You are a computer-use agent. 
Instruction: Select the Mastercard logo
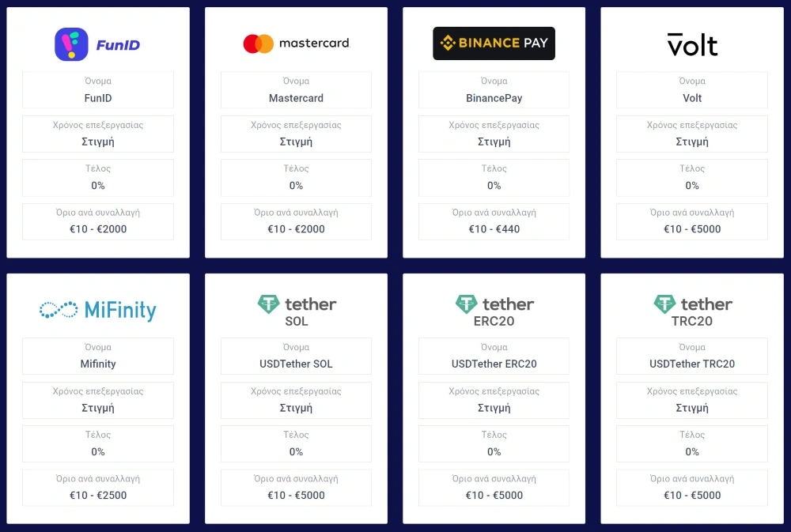[296, 43]
